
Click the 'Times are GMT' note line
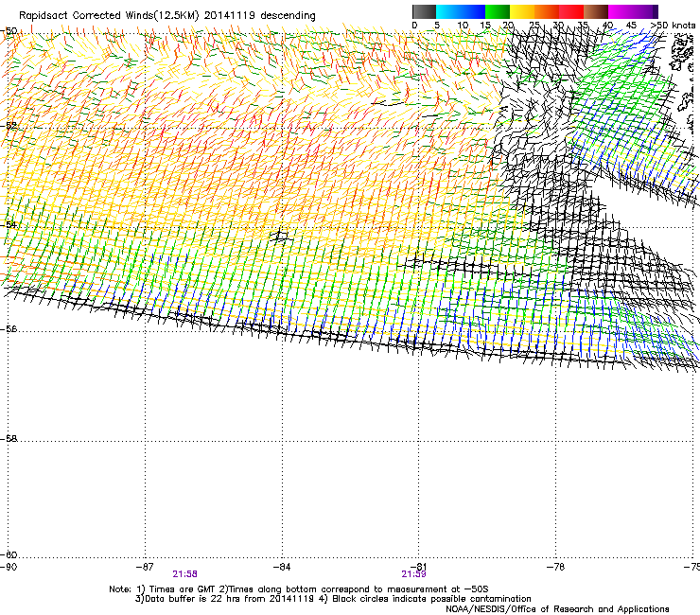(x=299, y=589)
